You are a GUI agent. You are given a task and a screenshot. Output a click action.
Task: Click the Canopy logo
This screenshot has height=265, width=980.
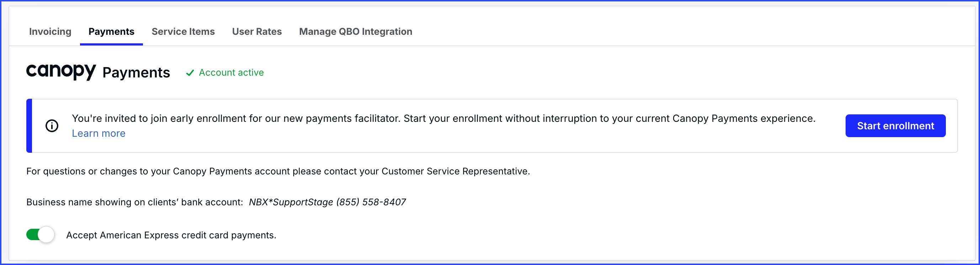[x=61, y=71]
